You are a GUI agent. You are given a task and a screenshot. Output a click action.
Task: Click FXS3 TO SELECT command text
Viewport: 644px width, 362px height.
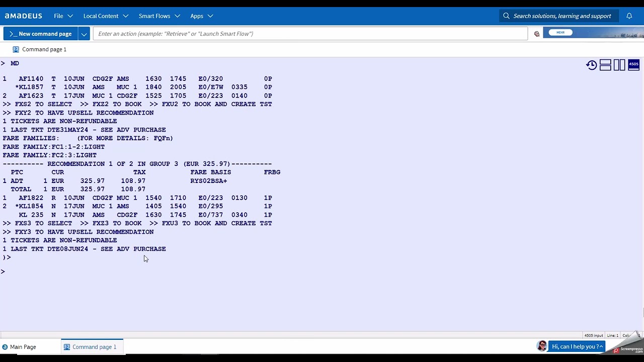(43, 223)
